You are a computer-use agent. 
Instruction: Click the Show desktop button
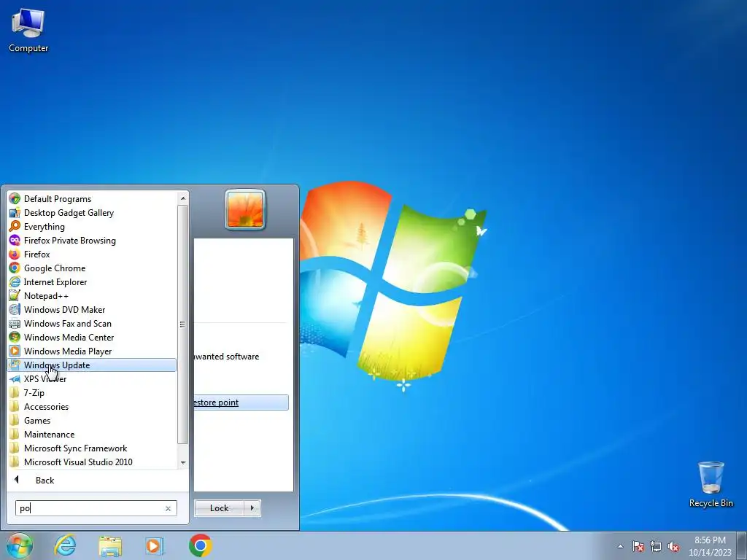tap(742, 545)
